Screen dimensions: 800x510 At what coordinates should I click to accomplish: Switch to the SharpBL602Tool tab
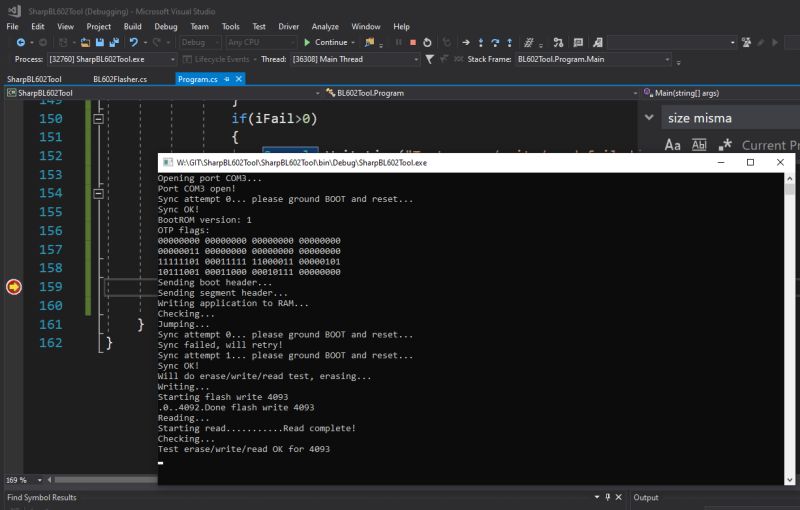click(34, 79)
